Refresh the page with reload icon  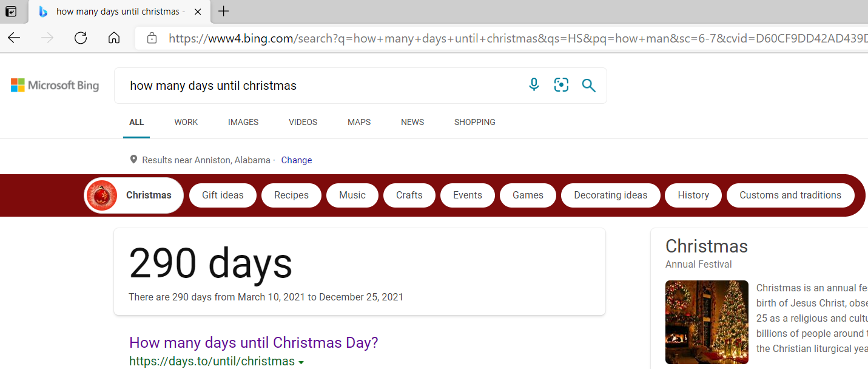[81, 38]
